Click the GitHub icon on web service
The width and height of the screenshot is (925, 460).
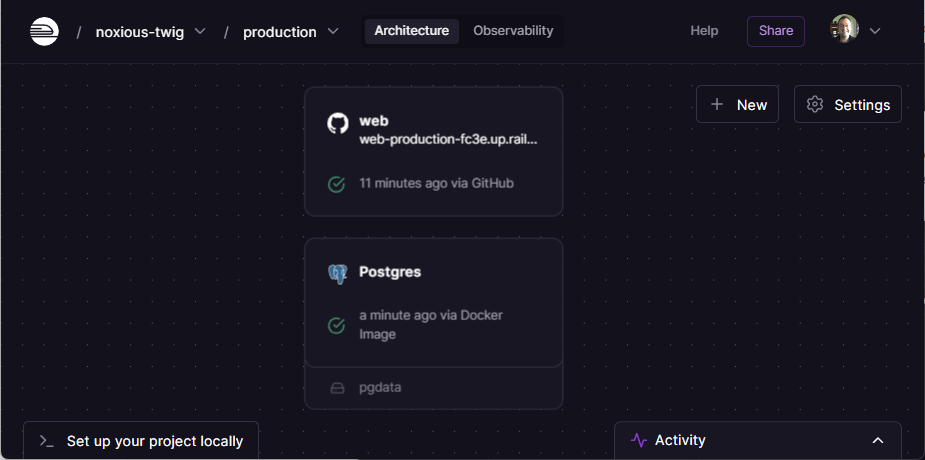tap(338, 123)
